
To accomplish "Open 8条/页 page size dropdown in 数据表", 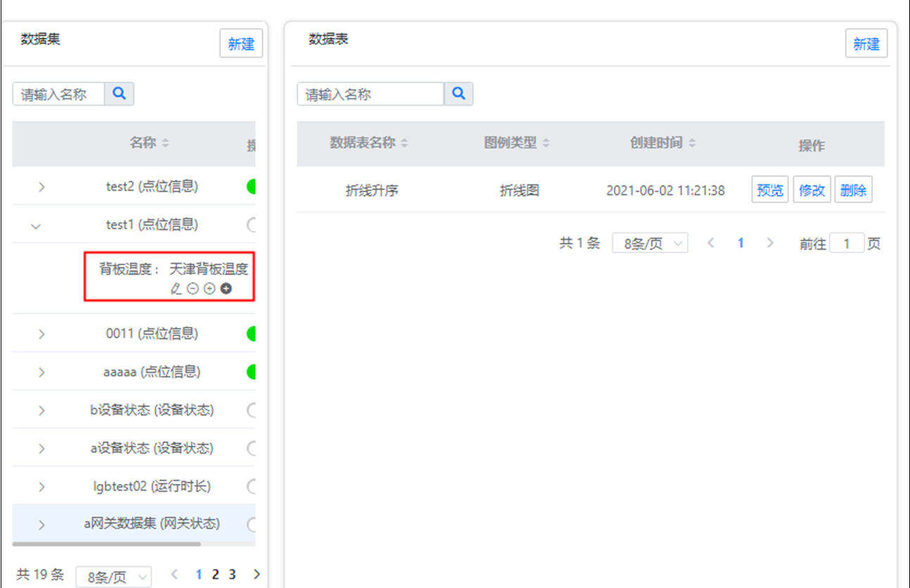I will [x=650, y=243].
